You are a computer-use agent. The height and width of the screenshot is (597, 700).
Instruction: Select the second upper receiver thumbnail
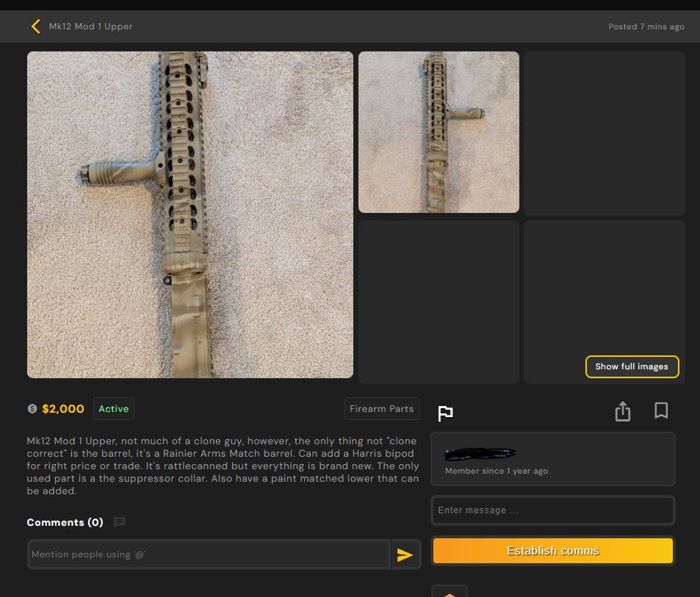(x=439, y=132)
